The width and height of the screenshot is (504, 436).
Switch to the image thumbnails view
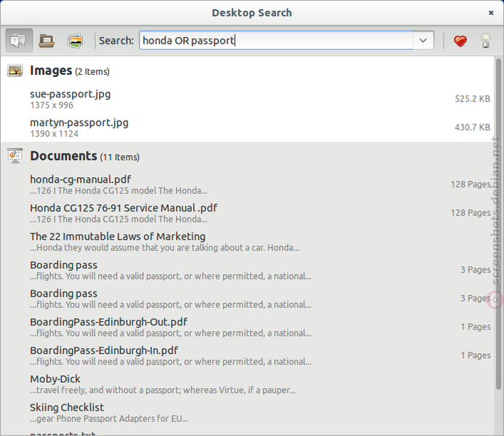(x=75, y=41)
